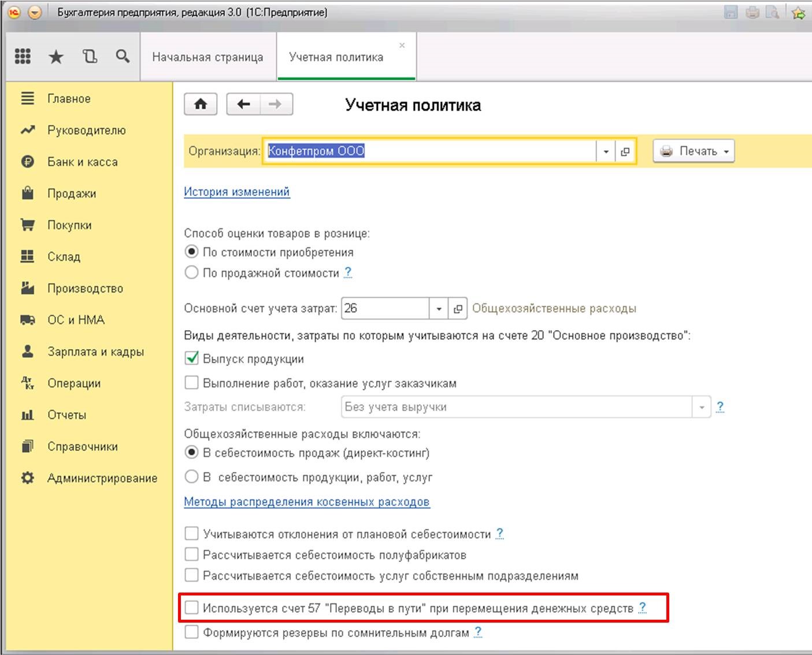This screenshot has height=655, width=812.
Task: Go back with the left arrow
Action: pyautogui.click(x=243, y=105)
